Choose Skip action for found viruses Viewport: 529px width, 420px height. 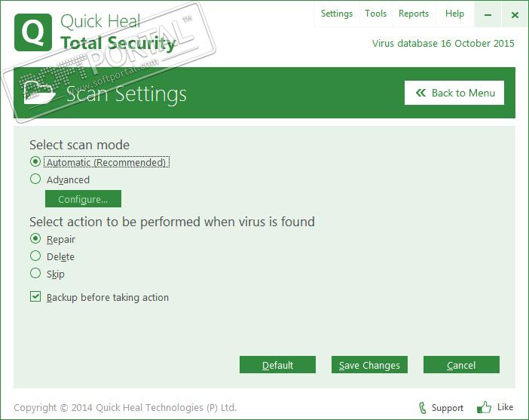(35, 274)
